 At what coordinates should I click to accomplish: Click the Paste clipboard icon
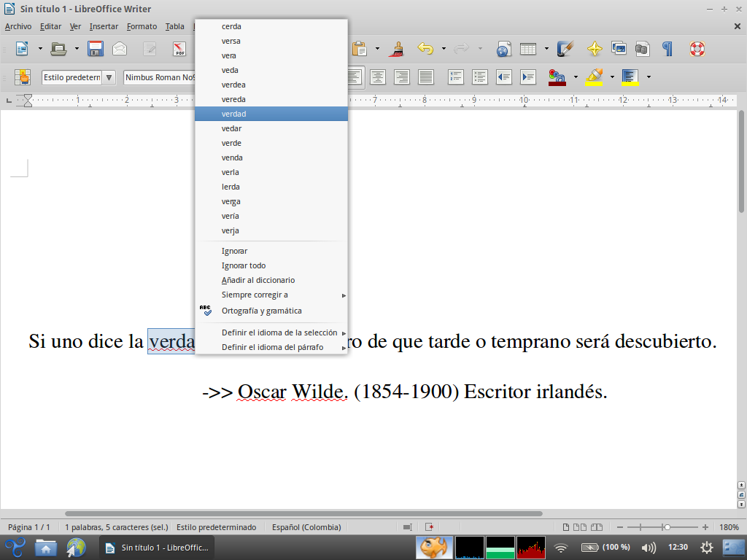(360, 49)
